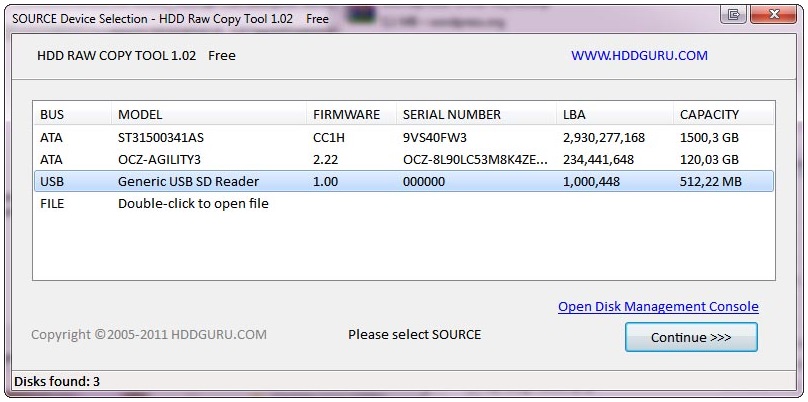Click LBA value 1,000,448
The height and width of the screenshot is (402, 808).
pyautogui.click(x=592, y=181)
